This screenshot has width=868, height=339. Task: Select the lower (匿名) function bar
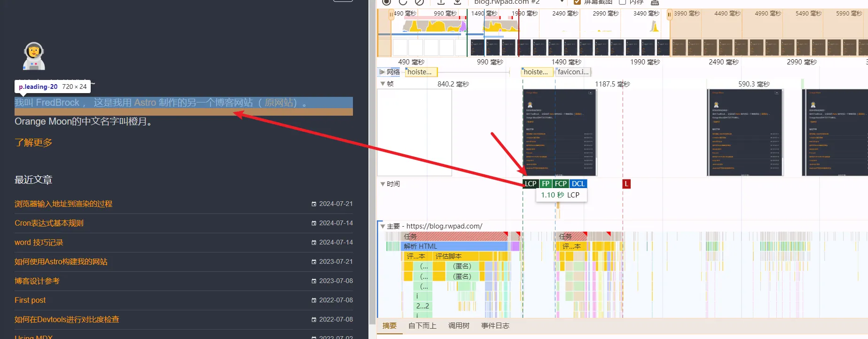coord(462,276)
